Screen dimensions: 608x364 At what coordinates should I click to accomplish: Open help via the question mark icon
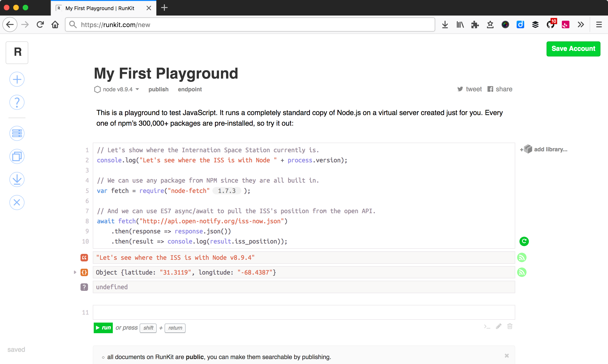pyautogui.click(x=17, y=102)
